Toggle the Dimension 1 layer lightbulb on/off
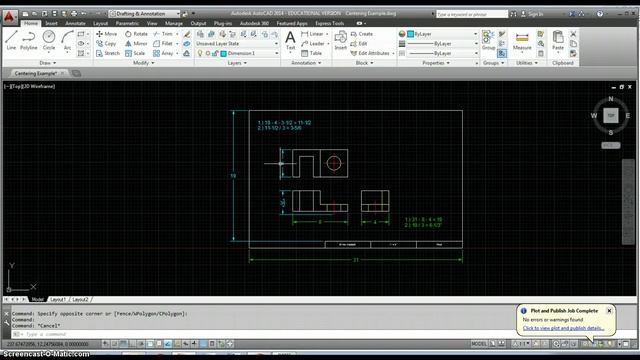The width and height of the screenshot is (640, 360). [200, 53]
